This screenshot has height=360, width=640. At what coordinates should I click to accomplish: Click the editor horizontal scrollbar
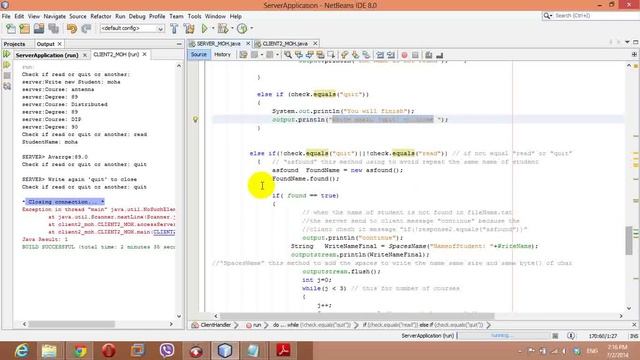pos(358,316)
